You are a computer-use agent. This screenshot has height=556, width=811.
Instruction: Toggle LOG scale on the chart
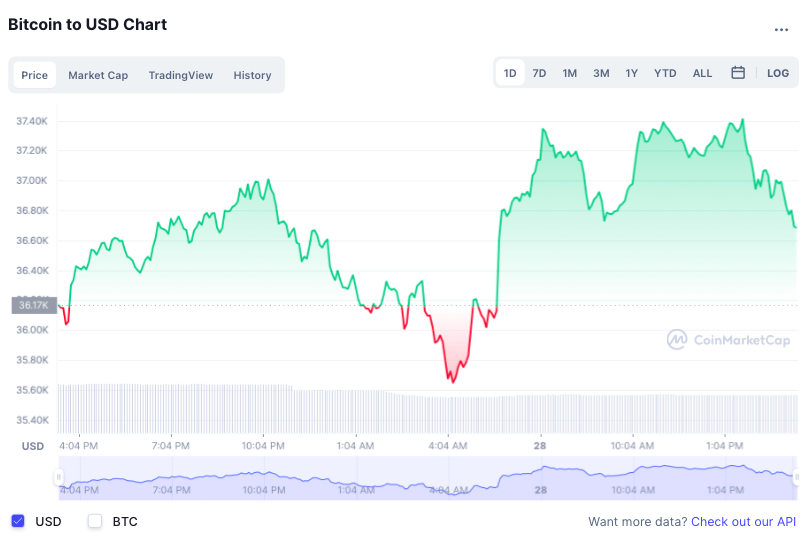778,73
